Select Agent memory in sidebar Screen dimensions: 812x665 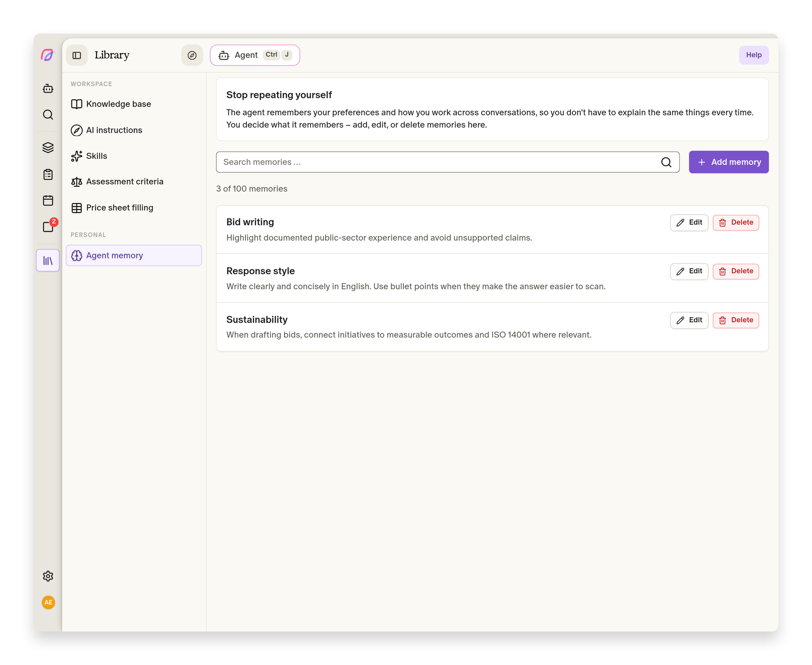coord(134,256)
